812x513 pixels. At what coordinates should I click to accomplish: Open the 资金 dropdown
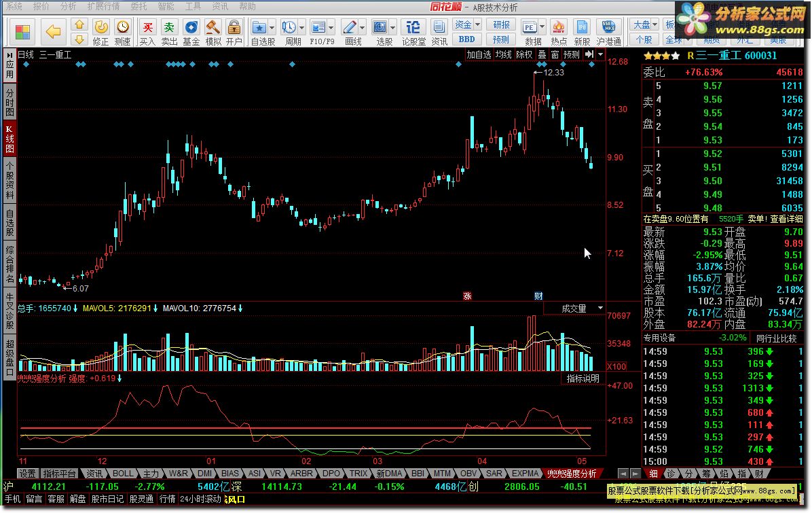pos(467,24)
